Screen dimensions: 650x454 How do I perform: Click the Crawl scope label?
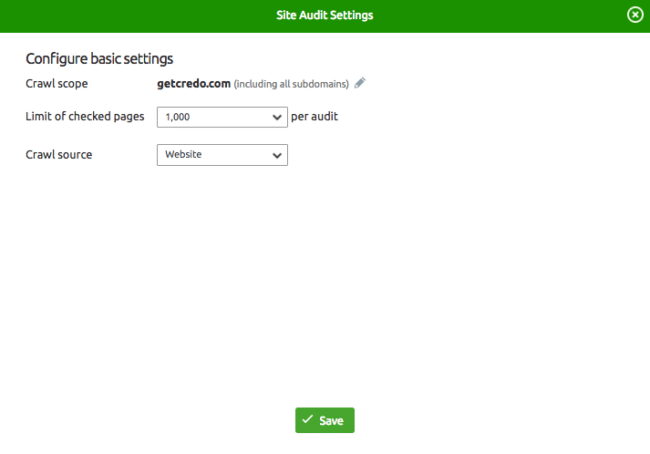(x=57, y=84)
